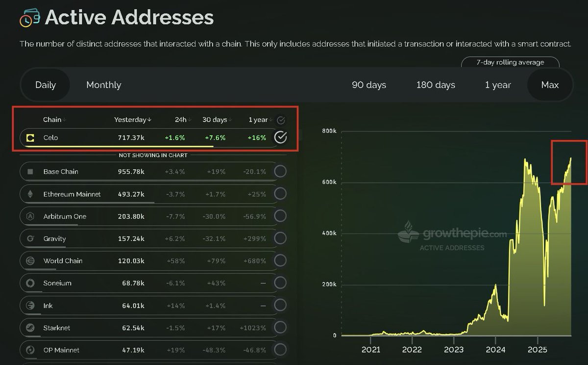Viewport: 588px width, 365px height.
Task: Click Ethereum Mainnet 493.27k value
Action: (131, 194)
